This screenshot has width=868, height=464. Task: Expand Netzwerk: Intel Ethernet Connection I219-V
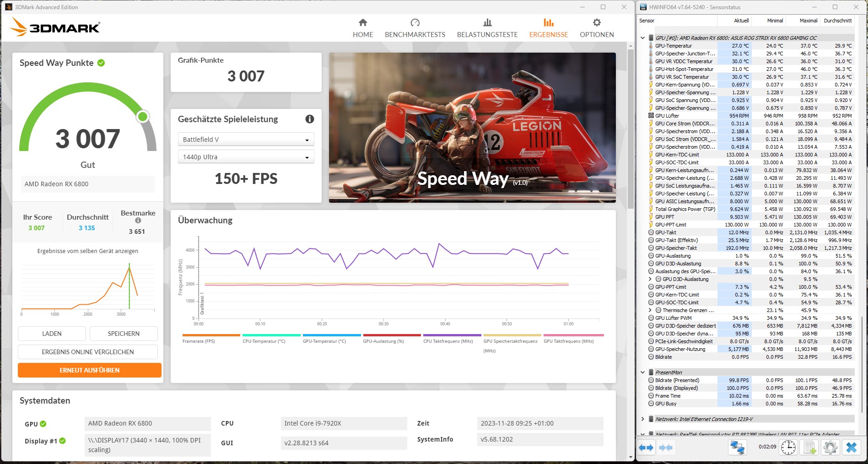[643, 419]
